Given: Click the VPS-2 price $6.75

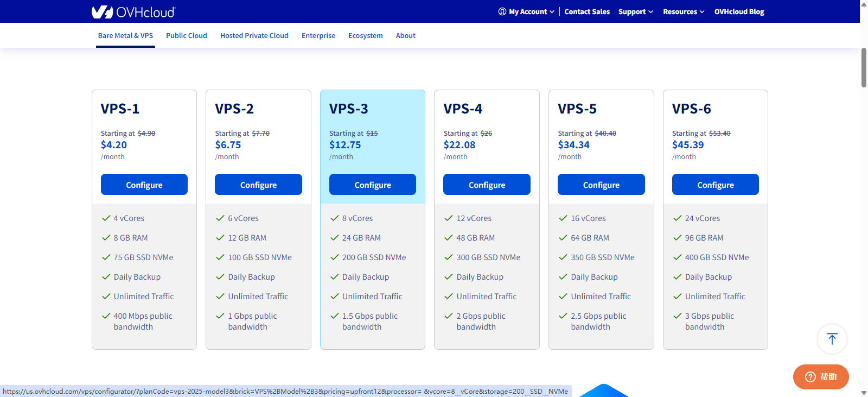Looking at the screenshot, I should pos(228,145).
